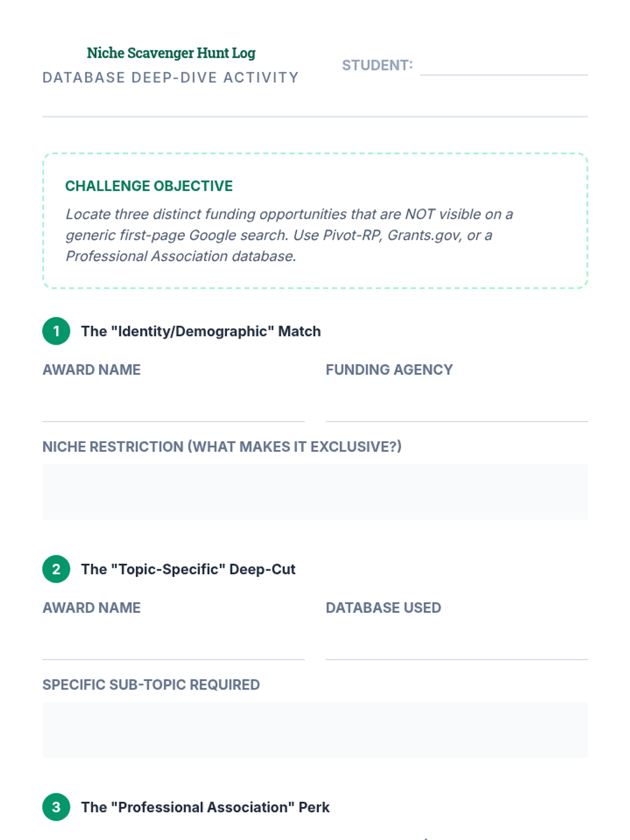Click the Niche Restriction text box
630x840 pixels.
click(x=315, y=492)
